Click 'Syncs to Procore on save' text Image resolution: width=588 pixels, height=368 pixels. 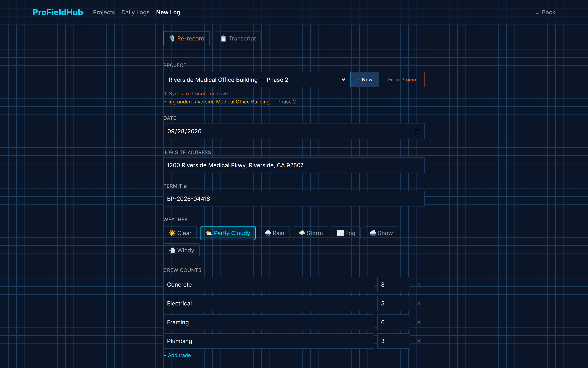click(x=196, y=93)
